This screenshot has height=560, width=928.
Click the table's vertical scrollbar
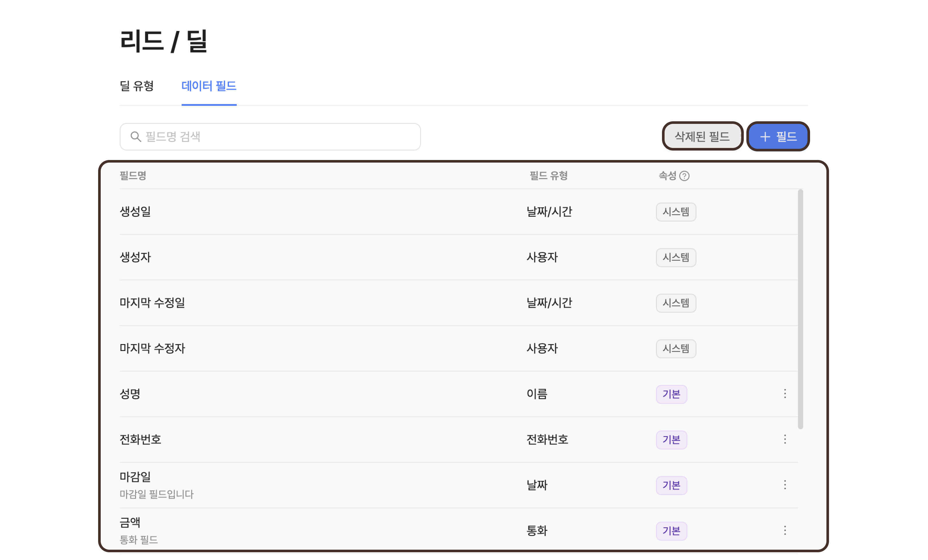[800, 309]
